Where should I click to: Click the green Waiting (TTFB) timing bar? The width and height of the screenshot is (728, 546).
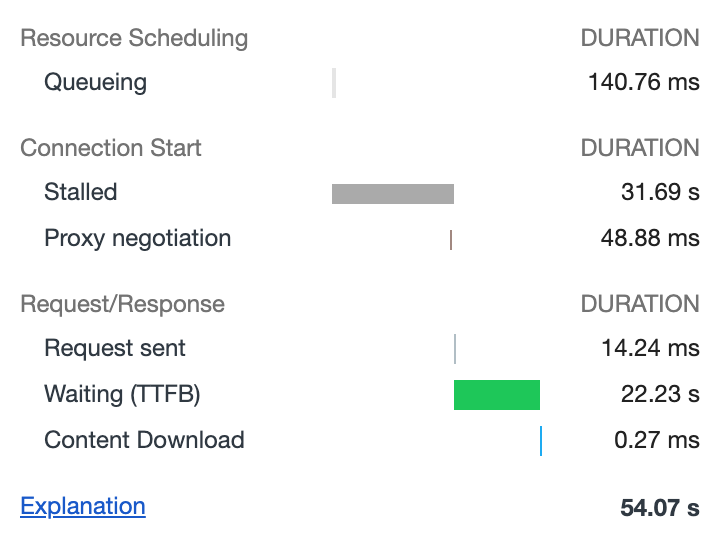tap(497, 395)
